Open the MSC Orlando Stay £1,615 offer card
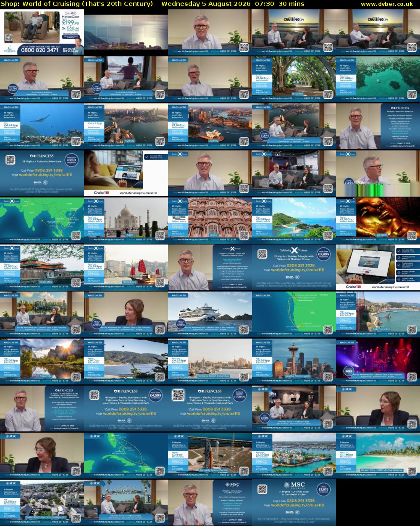Screen dimensions: 420x526 [294, 503]
